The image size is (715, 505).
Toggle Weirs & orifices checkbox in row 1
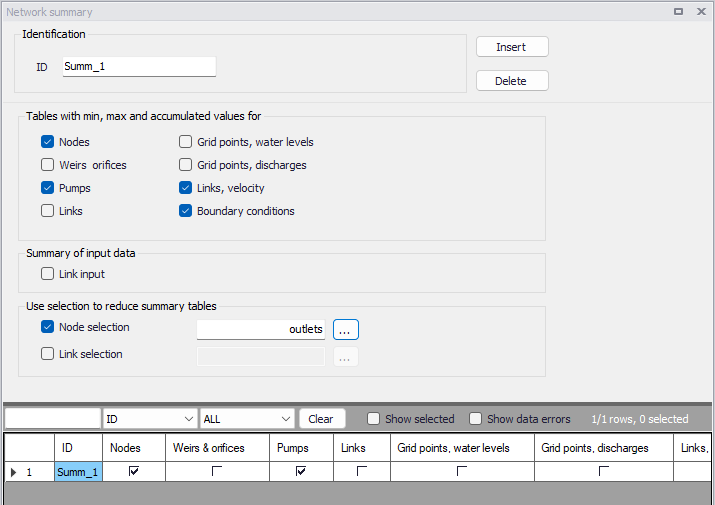pos(217,471)
